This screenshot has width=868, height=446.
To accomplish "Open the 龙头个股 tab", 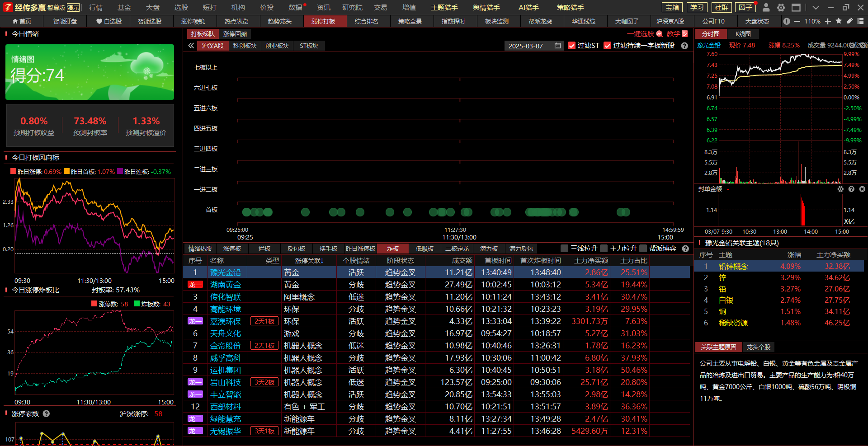I will (x=758, y=347).
